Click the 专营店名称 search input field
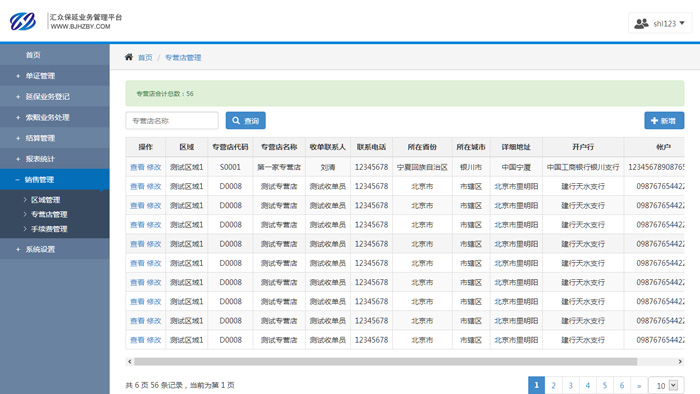Viewport: 700px width, 394px height. click(172, 120)
